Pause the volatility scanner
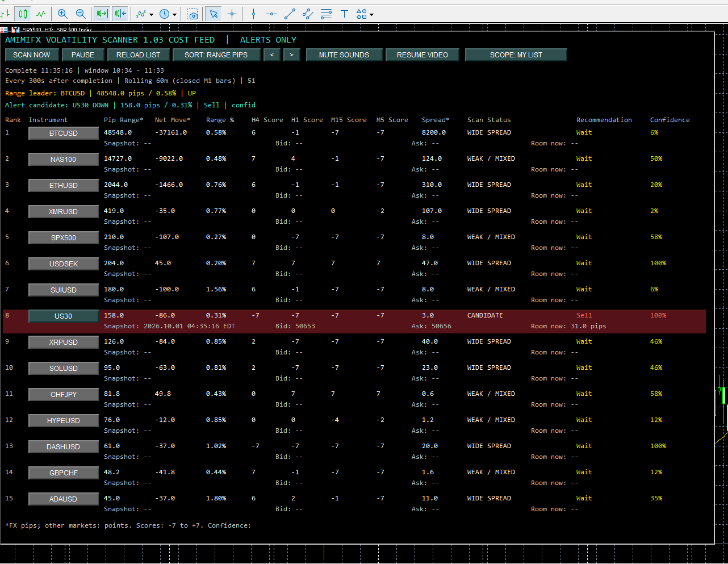The width and height of the screenshot is (728, 564). [x=83, y=55]
